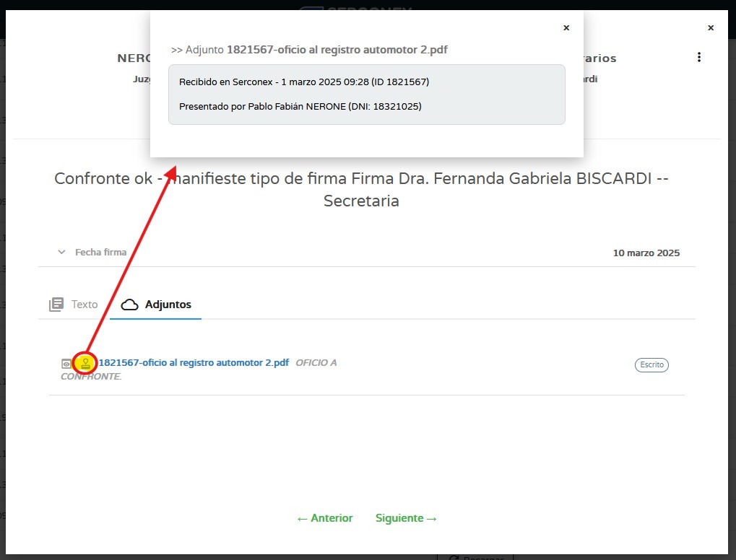Click the cloud icon on Adjuntos tab
The image size is (736, 560).
click(129, 305)
